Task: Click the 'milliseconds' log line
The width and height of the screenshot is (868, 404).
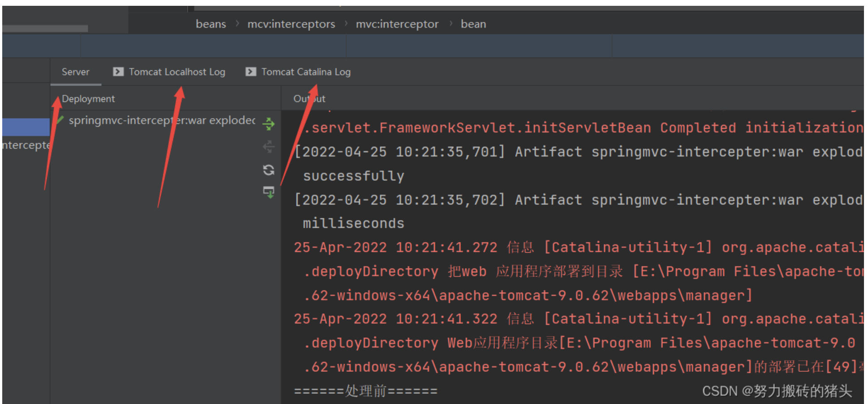Action: [x=353, y=223]
